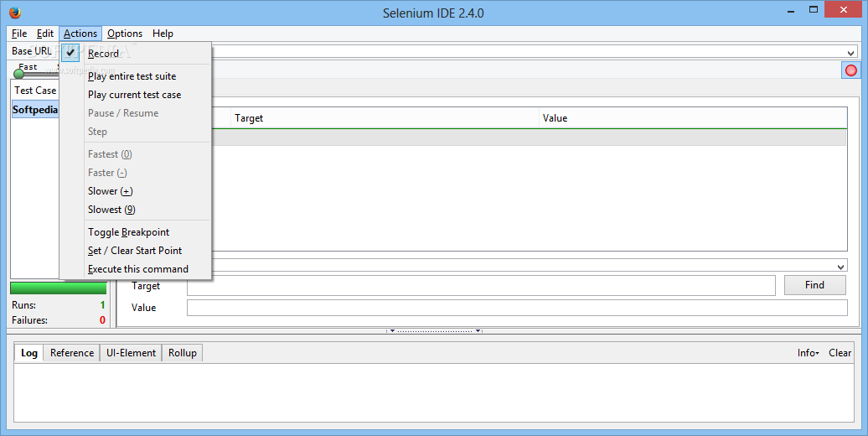This screenshot has height=436, width=868.
Task: Expand the Base URL dropdown arrow
Action: click(851, 53)
